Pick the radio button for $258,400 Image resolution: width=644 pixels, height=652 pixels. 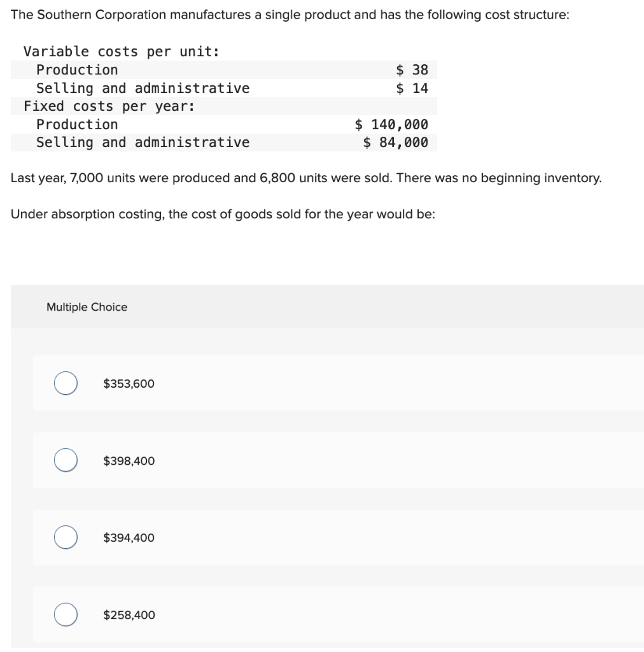click(x=66, y=614)
